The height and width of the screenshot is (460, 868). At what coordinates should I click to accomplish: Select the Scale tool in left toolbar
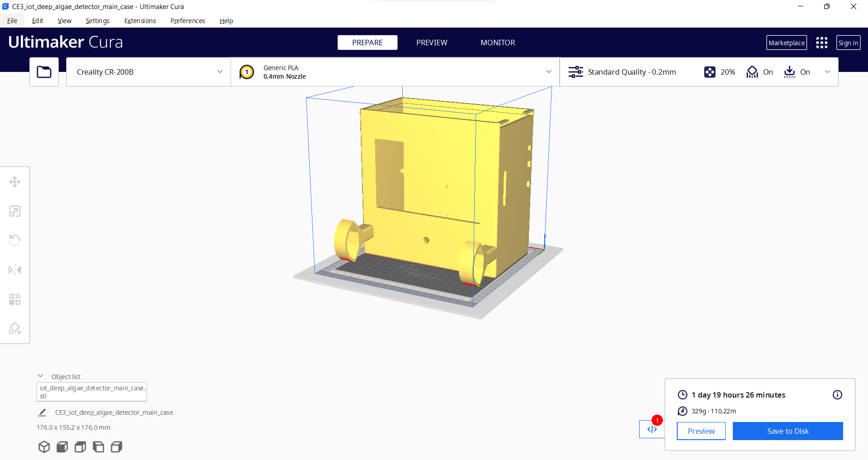tap(15, 211)
